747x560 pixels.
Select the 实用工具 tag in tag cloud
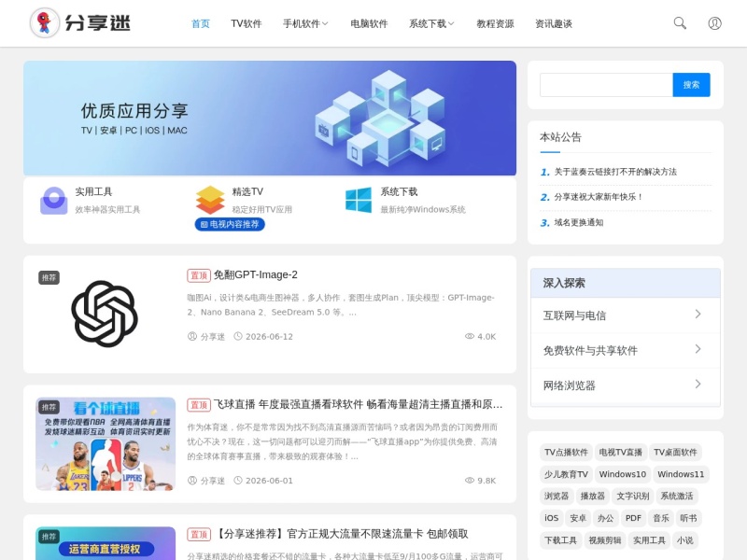pos(649,540)
